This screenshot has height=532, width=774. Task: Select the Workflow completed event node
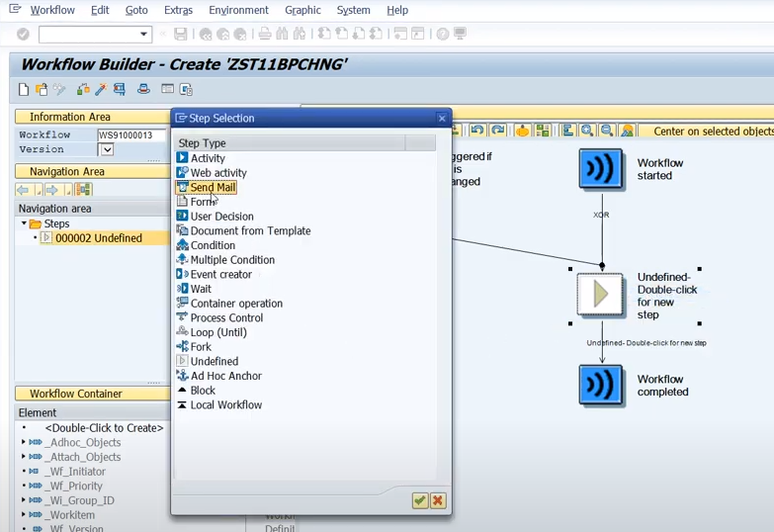pyautogui.click(x=601, y=386)
